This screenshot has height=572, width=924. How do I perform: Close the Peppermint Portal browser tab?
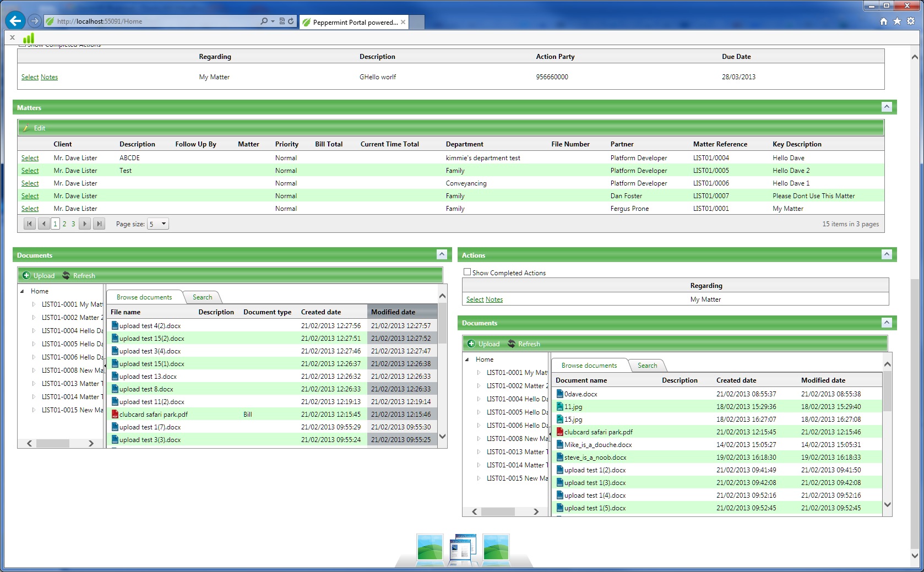403,22
